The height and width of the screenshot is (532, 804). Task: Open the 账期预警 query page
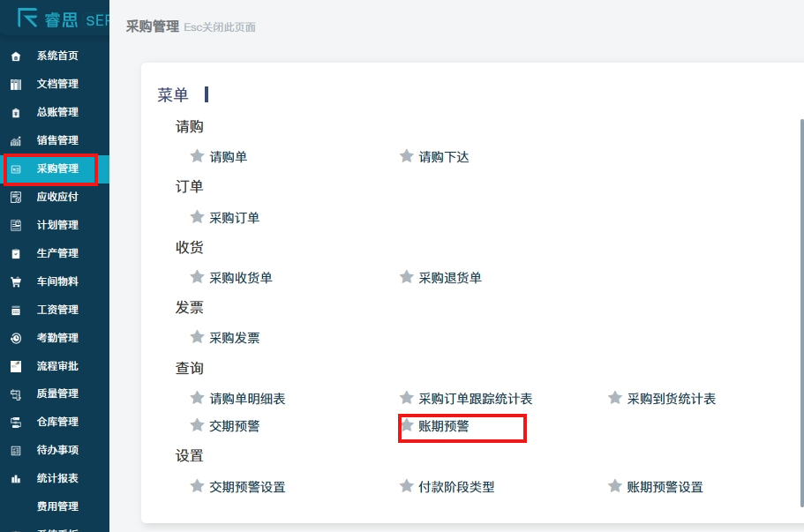[444, 426]
